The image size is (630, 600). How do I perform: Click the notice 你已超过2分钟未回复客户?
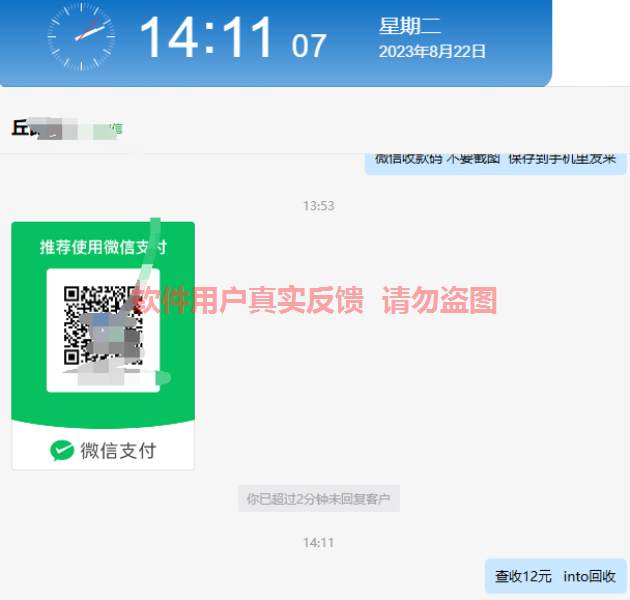click(x=319, y=499)
